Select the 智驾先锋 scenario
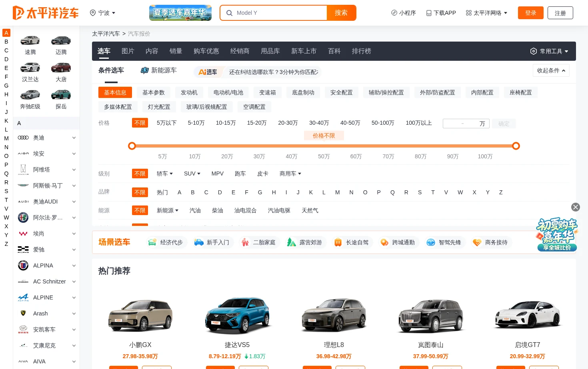The height and width of the screenshot is (369, 588). pyautogui.click(x=444, y=242)
